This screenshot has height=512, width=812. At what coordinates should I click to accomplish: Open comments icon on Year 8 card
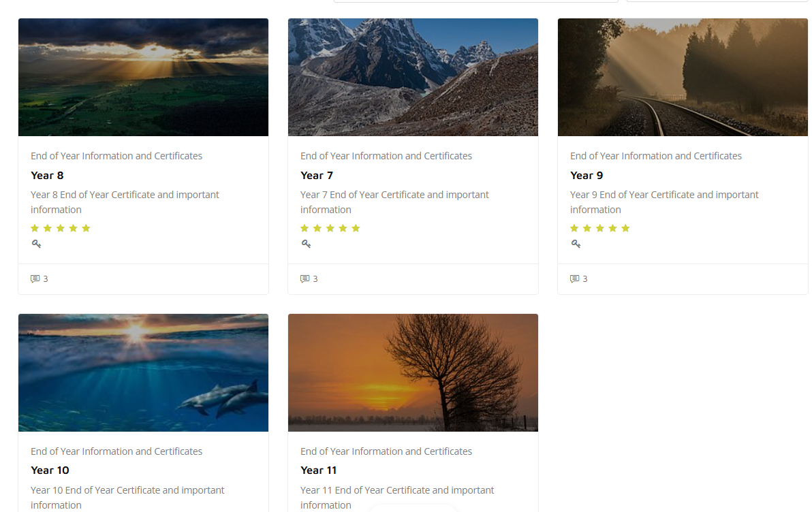(x=35, y=278)
